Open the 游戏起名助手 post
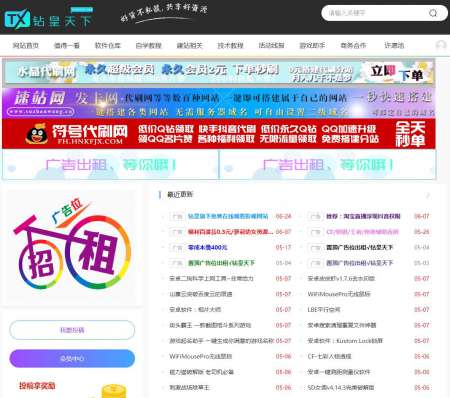The height and width of the screenshot is (398, 450). [x=221, y=341]
